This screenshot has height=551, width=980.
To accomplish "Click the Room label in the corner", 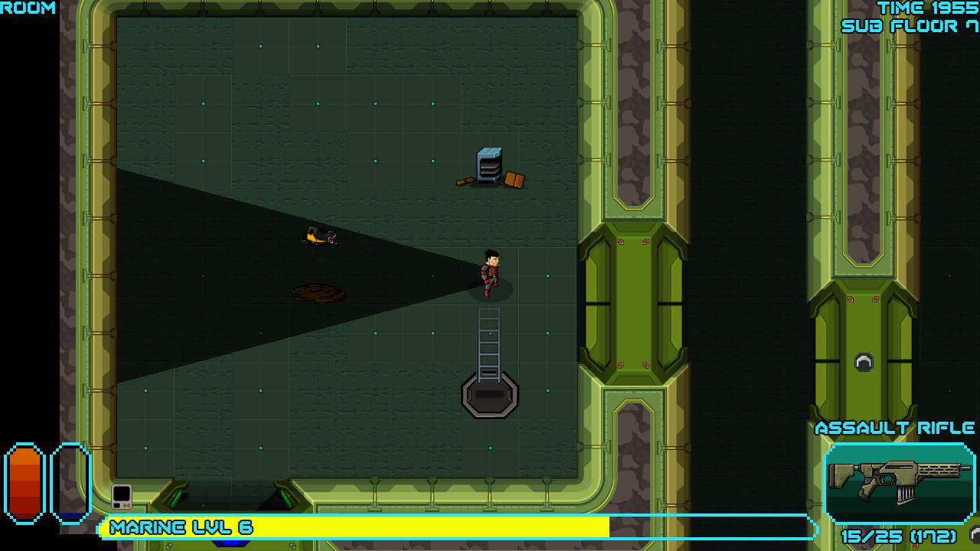I will click(28, 8).
